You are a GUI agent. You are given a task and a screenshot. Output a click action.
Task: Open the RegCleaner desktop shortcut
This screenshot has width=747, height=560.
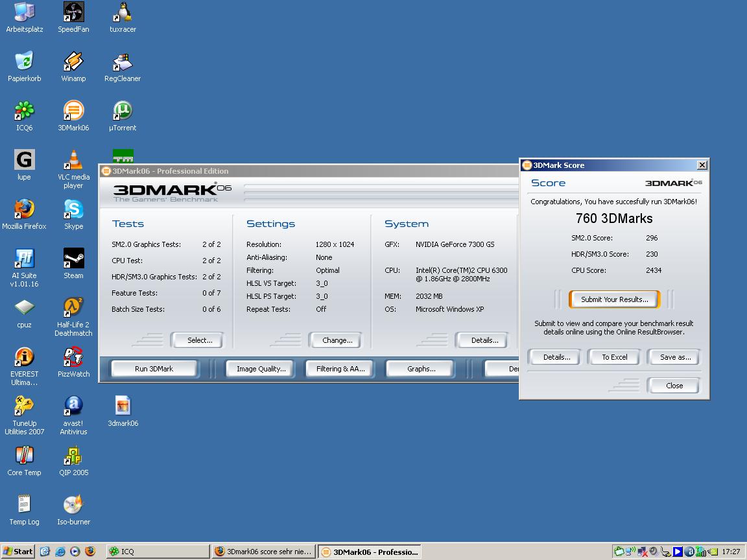click(x=123, y=67)
